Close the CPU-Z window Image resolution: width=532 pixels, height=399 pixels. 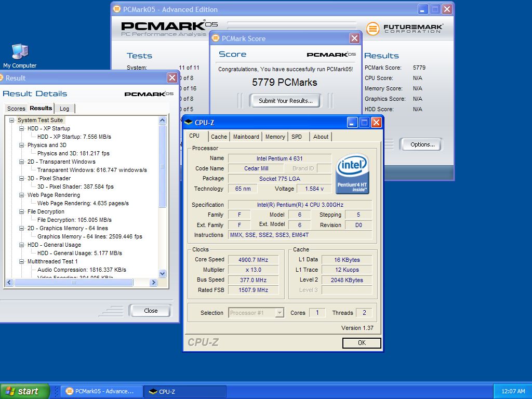tap(376, 123)
